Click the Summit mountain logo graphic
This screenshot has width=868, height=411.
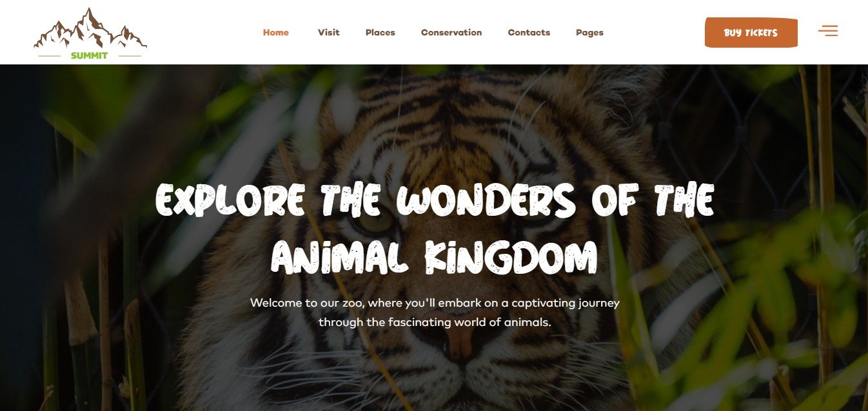[90, 28]
